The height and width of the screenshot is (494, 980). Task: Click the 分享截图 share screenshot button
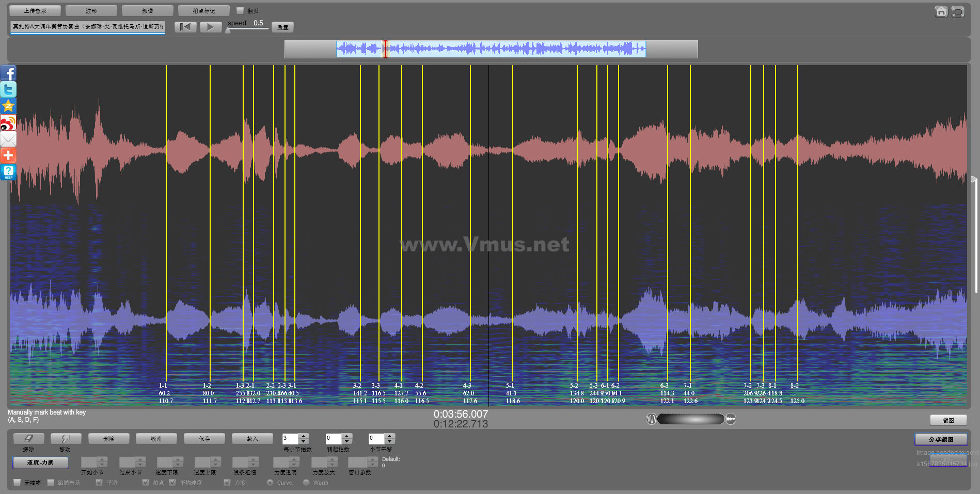[x=941, y=439]
